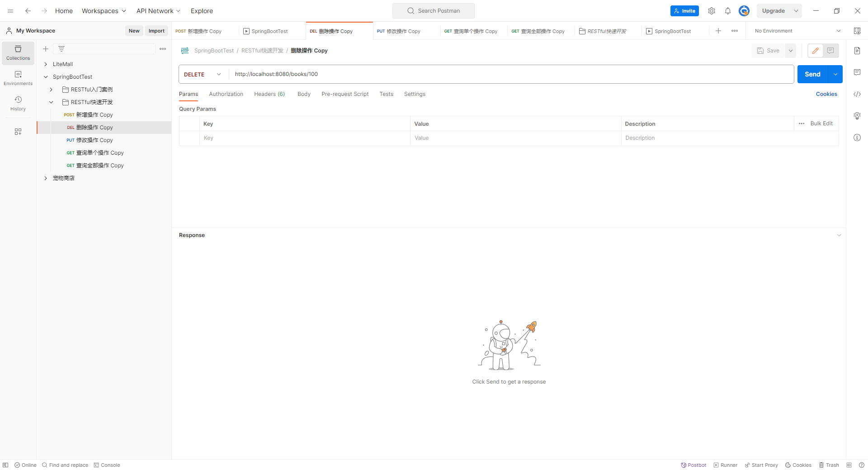Create a new collection with plus icon

[46, 49]
